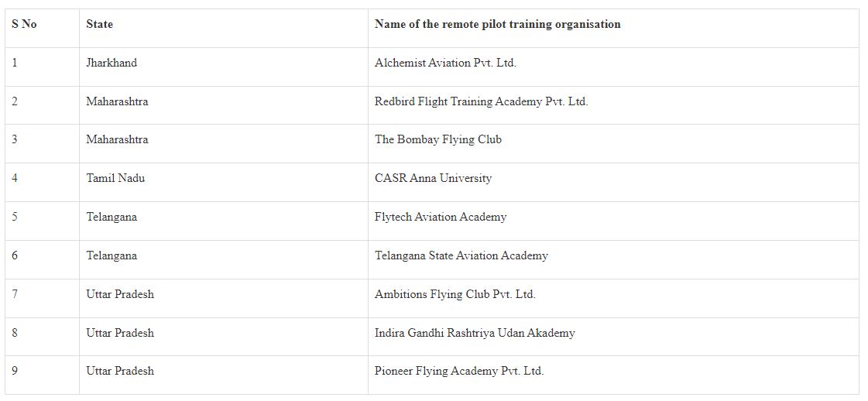Image resolution: width=868 pixels, height=401 pixels.
Task: Select Flytech Aviation Academy text
Action: (440, 217)
